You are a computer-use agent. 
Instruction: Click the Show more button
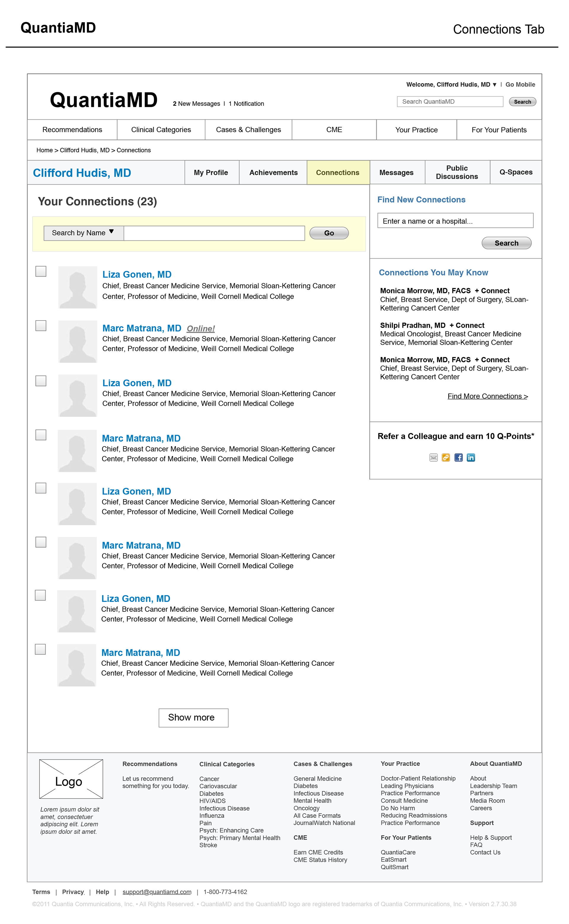pyautogui.click(x=194, y=718)
